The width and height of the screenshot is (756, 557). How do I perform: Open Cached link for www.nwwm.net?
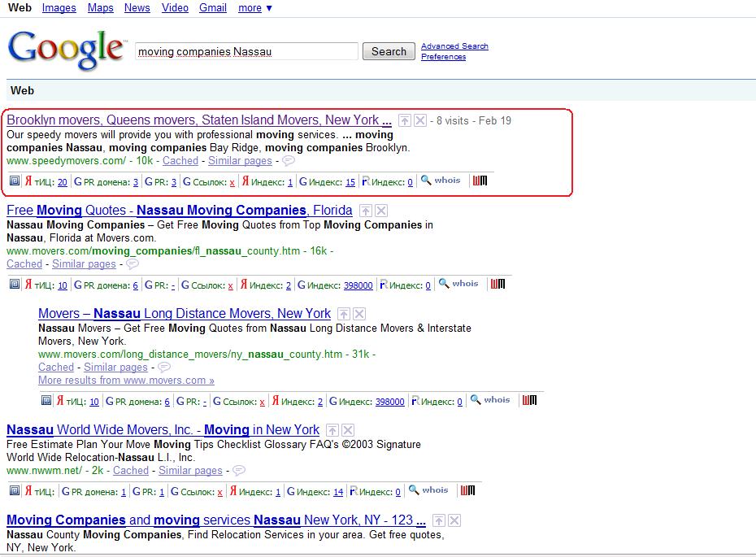tap(131, 470)
